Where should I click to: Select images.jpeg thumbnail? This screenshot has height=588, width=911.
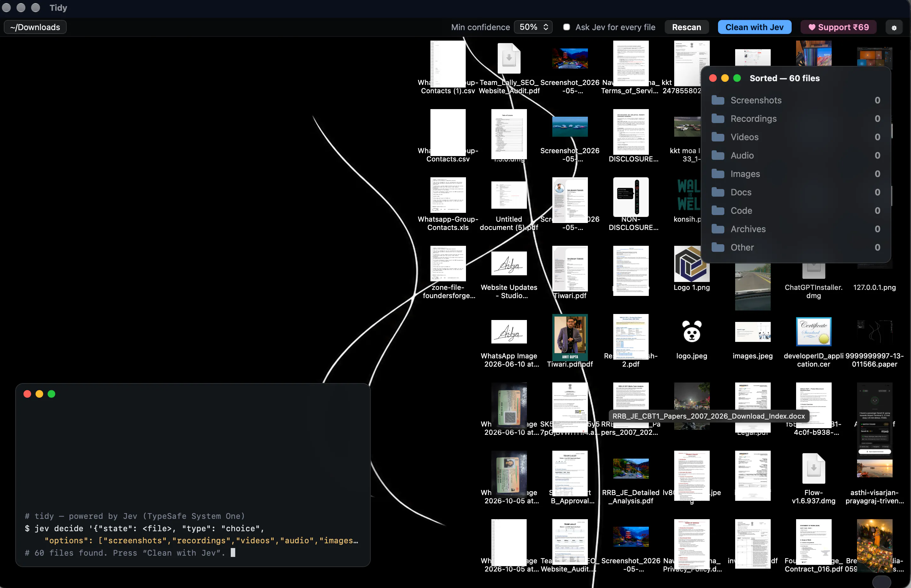coord(752,331)
